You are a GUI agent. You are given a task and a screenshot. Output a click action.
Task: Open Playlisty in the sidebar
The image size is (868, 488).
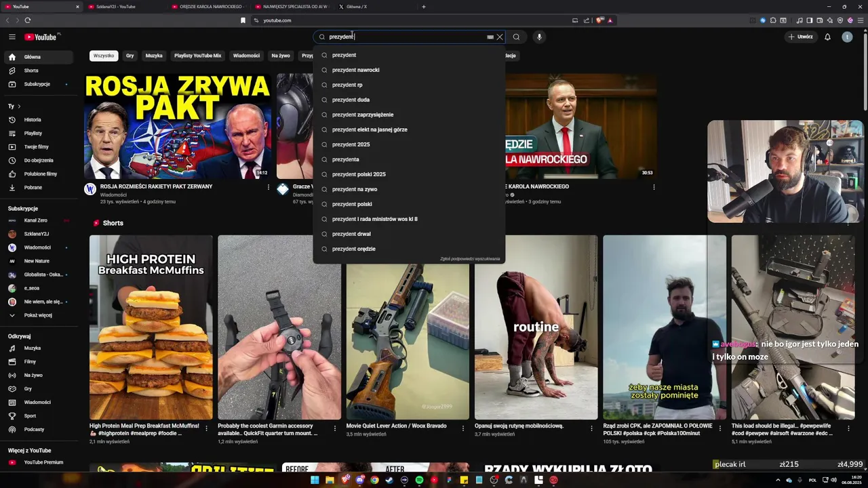(x=38, y=133)
